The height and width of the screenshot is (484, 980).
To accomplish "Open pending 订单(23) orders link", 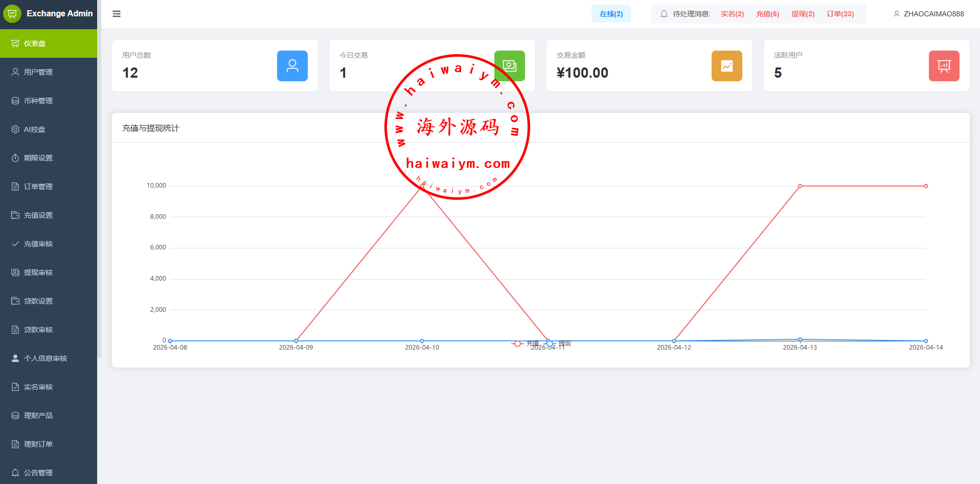I will pyautogui.click(x=840, y=14).
